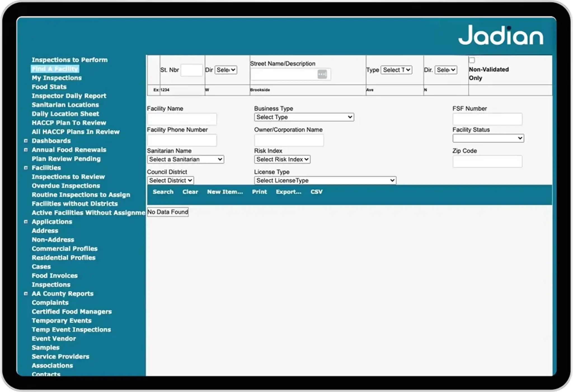
Task: Expand the Facilities section
Action: click(26, 167)
